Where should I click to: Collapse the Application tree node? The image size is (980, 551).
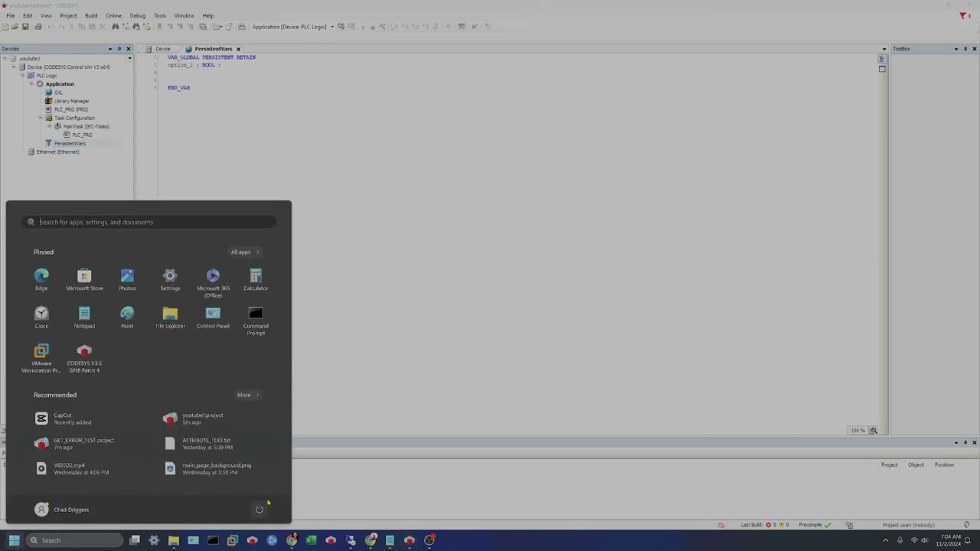tap(31, 84)
